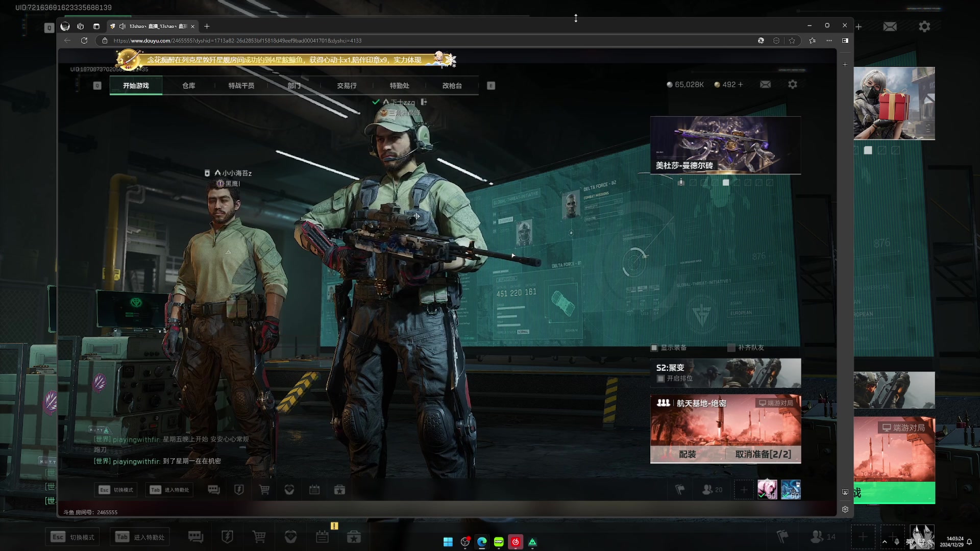Viewport: 980px width, 551px height.
Task: Click Tab 进入特勤处 button in the stream
Action: [x=169, y=490]
